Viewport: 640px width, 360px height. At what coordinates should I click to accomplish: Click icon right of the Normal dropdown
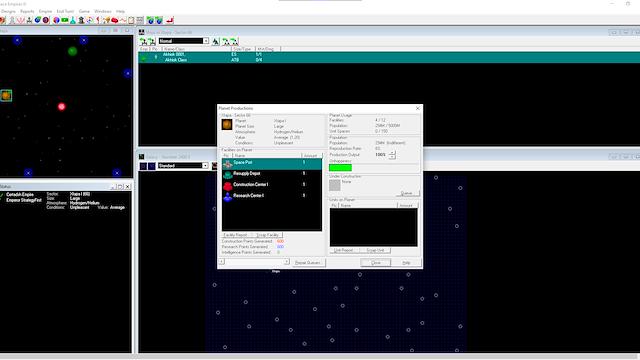(216, 41)
